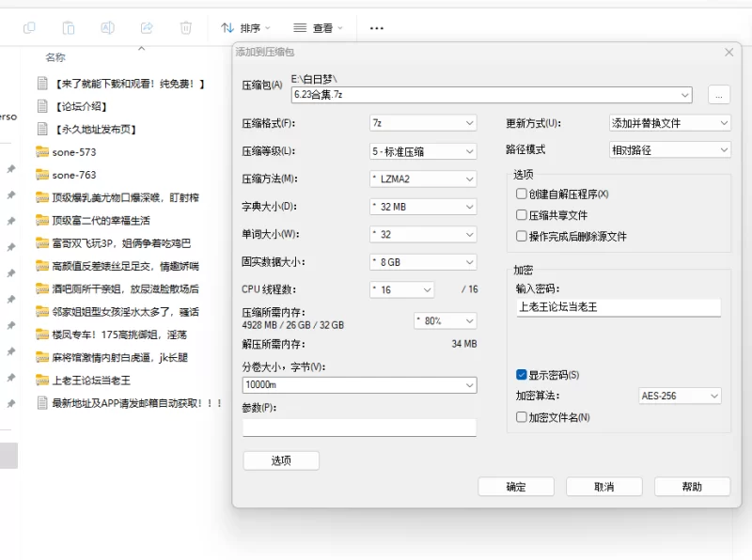Open the sort menu in Explorer toolbar
This screenshot has height=560, width=752.
coord(245,28)
